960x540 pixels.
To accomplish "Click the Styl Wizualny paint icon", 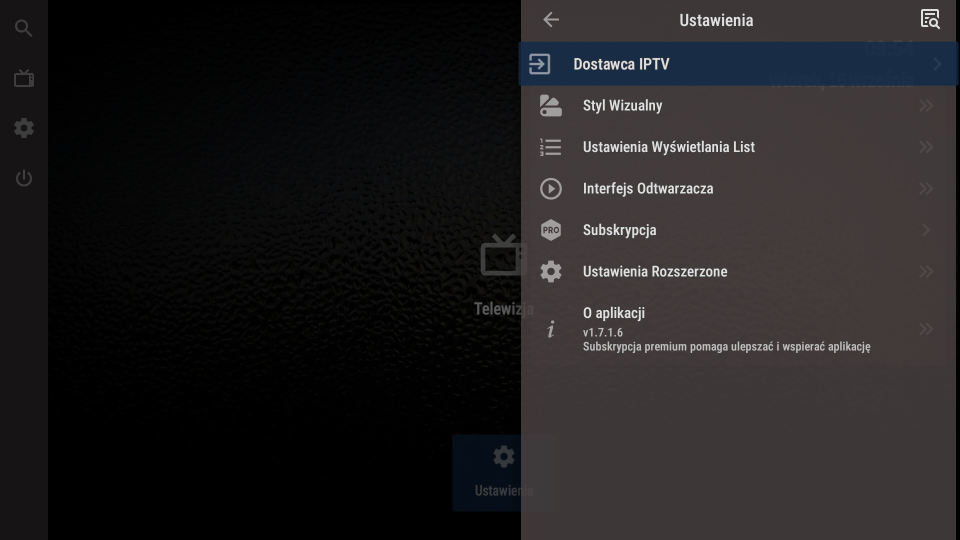I will click(551, 106).
